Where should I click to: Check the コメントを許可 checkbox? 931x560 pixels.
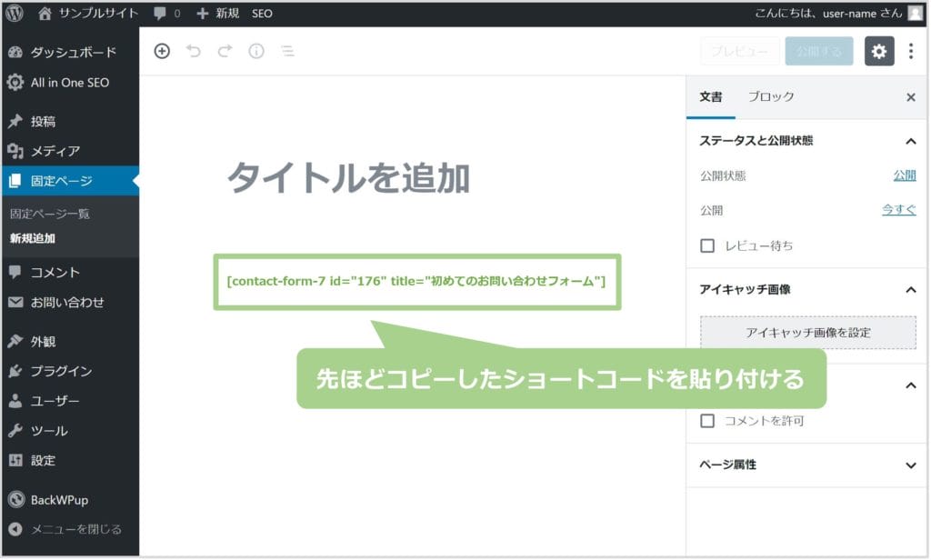707,421
